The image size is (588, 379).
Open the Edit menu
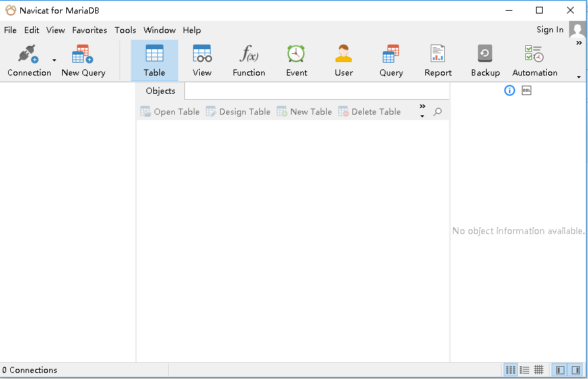coord(32,30)
